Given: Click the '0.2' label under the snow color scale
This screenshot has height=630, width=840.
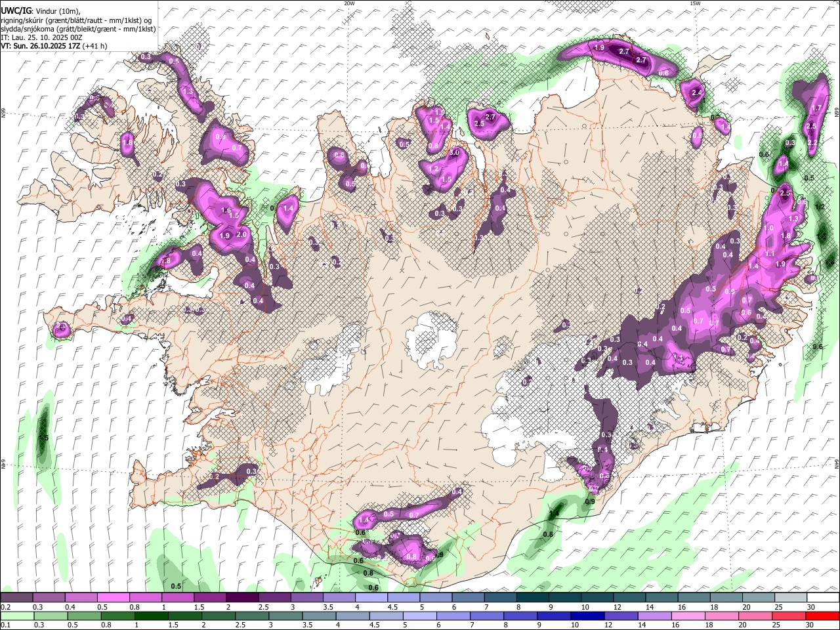Looking at the screenshot, I should tap(5, 607).
